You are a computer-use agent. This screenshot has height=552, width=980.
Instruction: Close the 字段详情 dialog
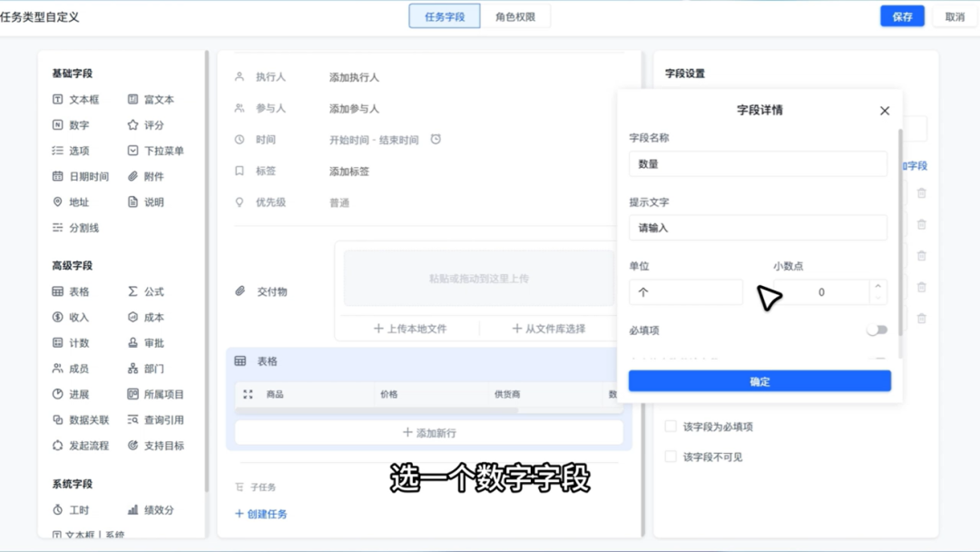pyautogui.click(x=885, y=111)
